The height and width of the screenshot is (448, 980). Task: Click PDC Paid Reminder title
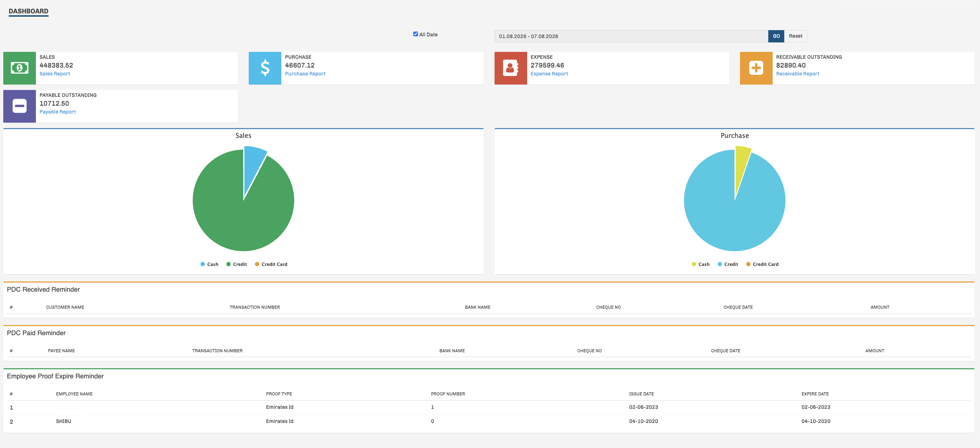[x=36, y=333]
